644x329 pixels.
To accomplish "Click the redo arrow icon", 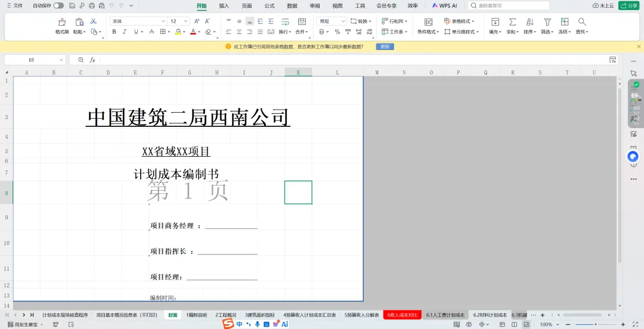I will click(121, 6).
